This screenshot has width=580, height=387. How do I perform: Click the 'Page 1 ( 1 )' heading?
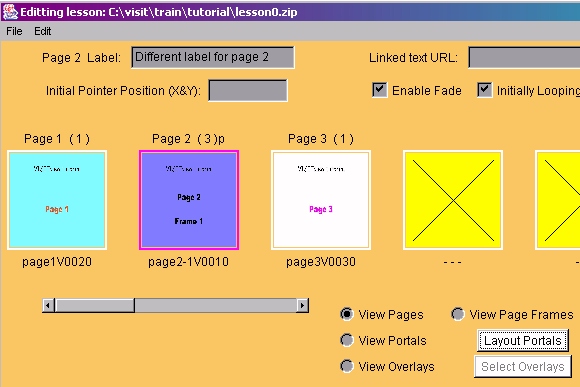tap(57, 139)
